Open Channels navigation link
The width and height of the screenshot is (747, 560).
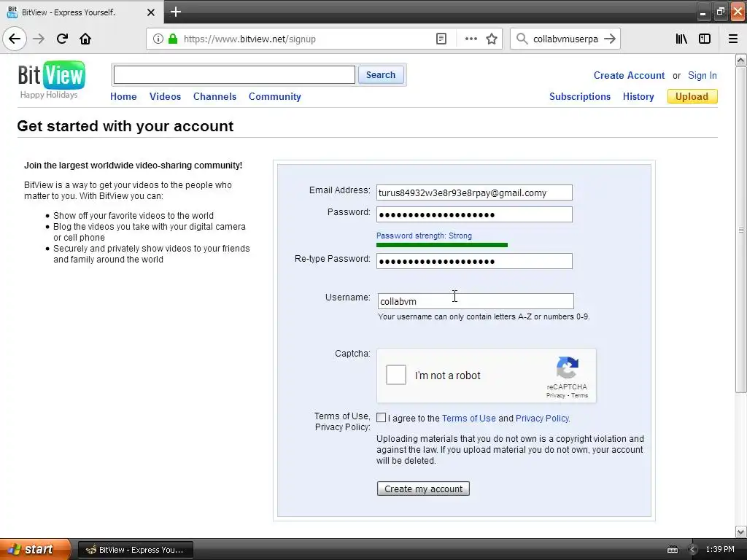tap(215, 96)
